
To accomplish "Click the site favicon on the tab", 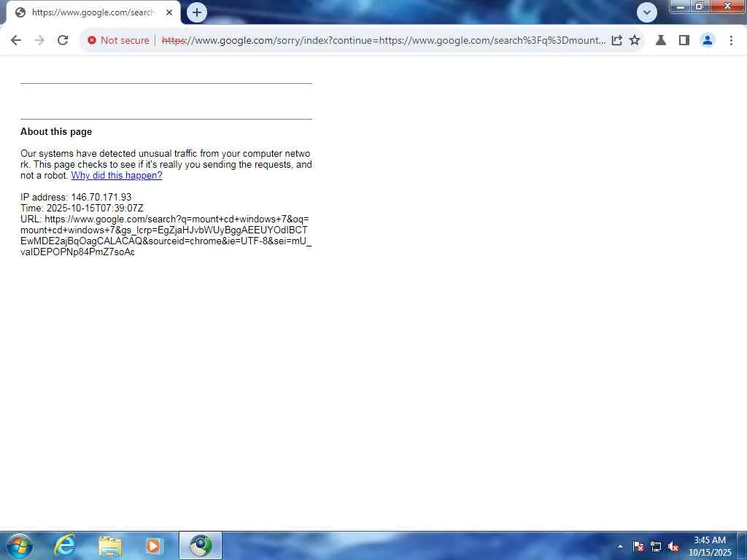I will 20,12.
